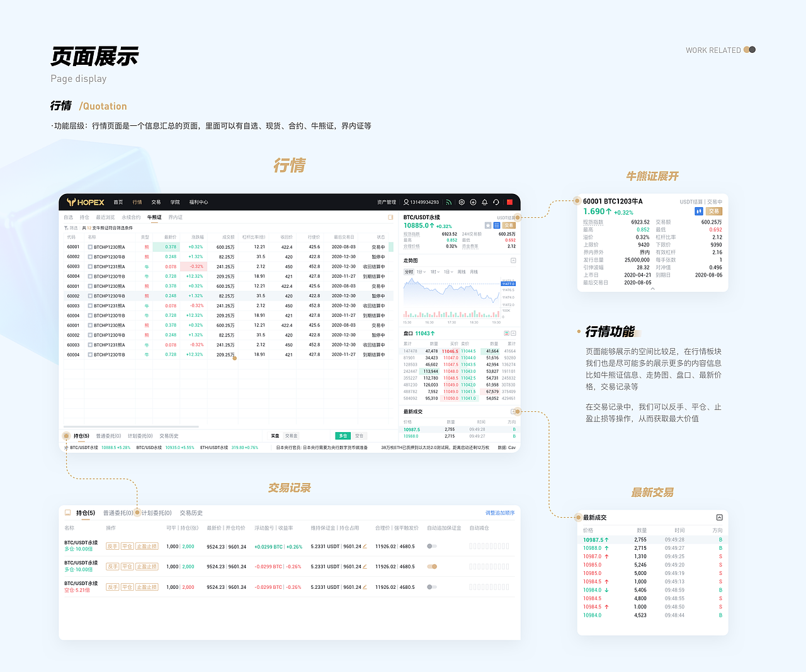806x672 pixels.
Task: Select the 周线 chart tab
Action: [x=462, y=272]
